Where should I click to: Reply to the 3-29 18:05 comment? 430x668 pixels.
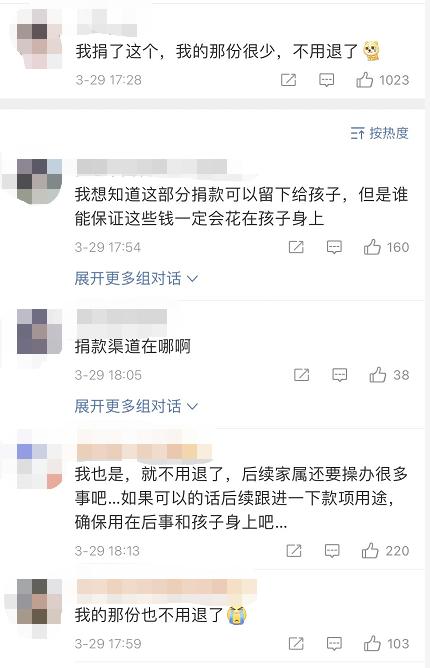[340, 375]
